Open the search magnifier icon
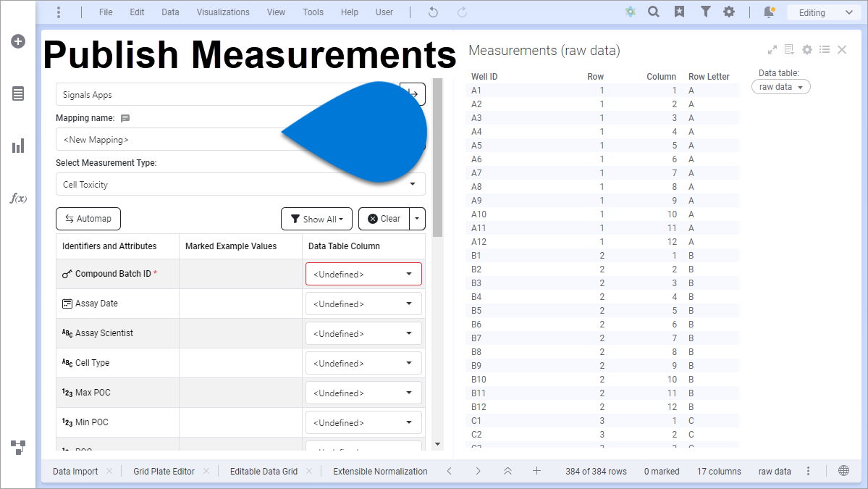 (654, 12)
